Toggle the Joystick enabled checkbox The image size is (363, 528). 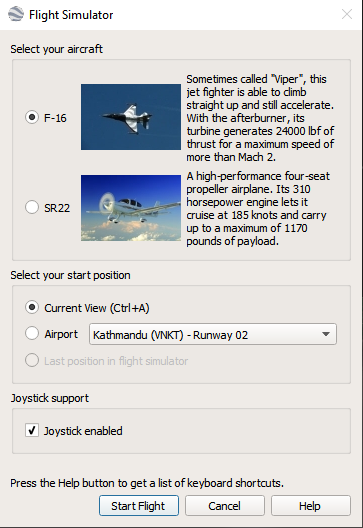(32, 430)
